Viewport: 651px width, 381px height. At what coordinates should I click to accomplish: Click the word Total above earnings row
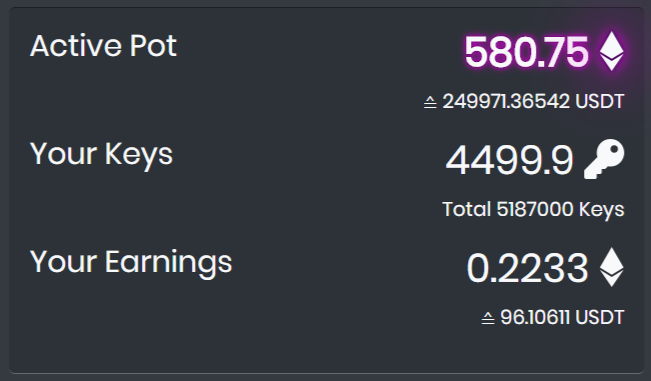pos(467,209)
